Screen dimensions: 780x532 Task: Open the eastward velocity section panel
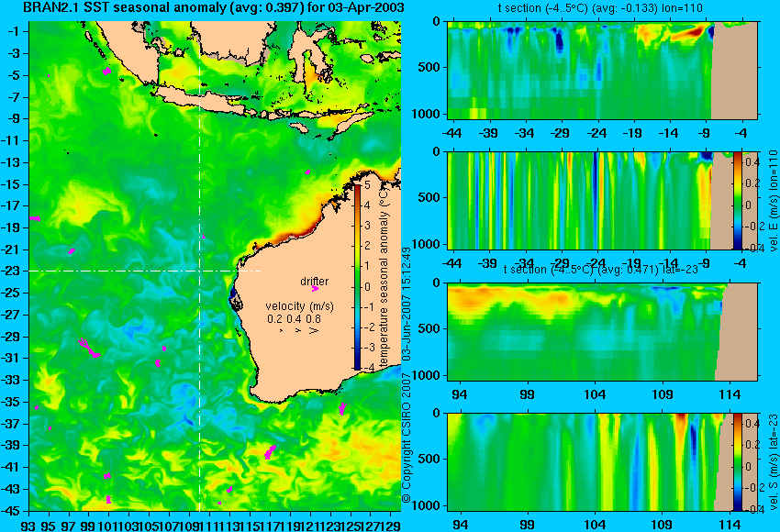(602, 200)
